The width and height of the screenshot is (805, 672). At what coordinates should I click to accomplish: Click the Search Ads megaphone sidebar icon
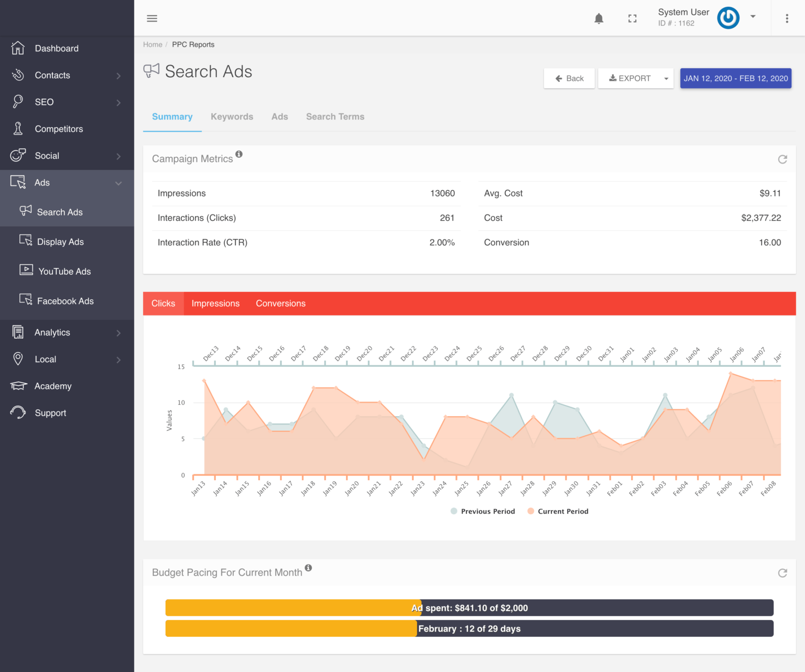click(x=26, y=211)
